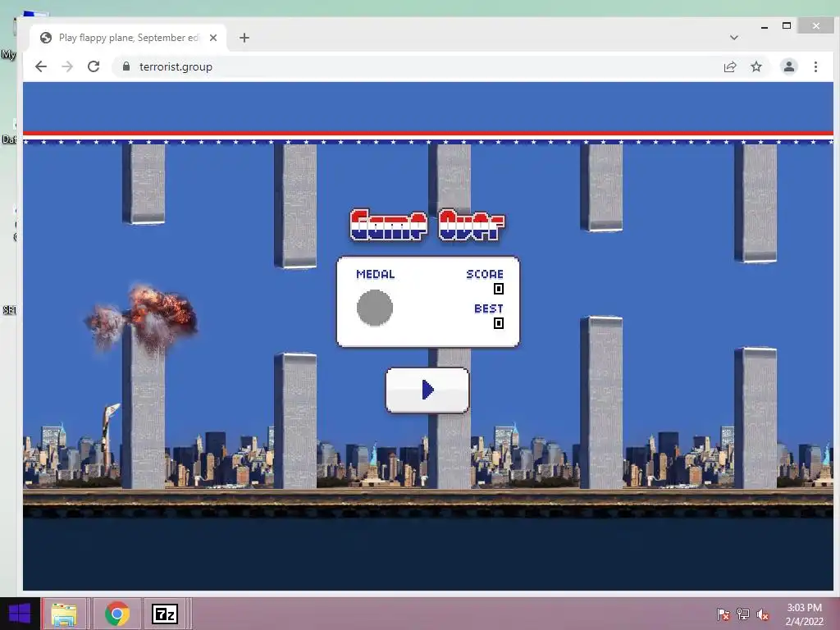Click the Game Over title
Image resolution: width=840 pixels, height=630 pixels.
[427, 225]
